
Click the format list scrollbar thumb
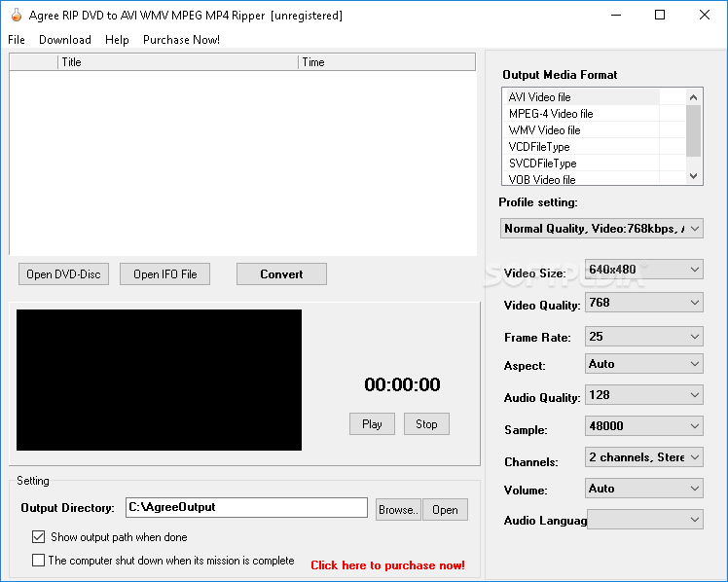(x=694, y=130)
